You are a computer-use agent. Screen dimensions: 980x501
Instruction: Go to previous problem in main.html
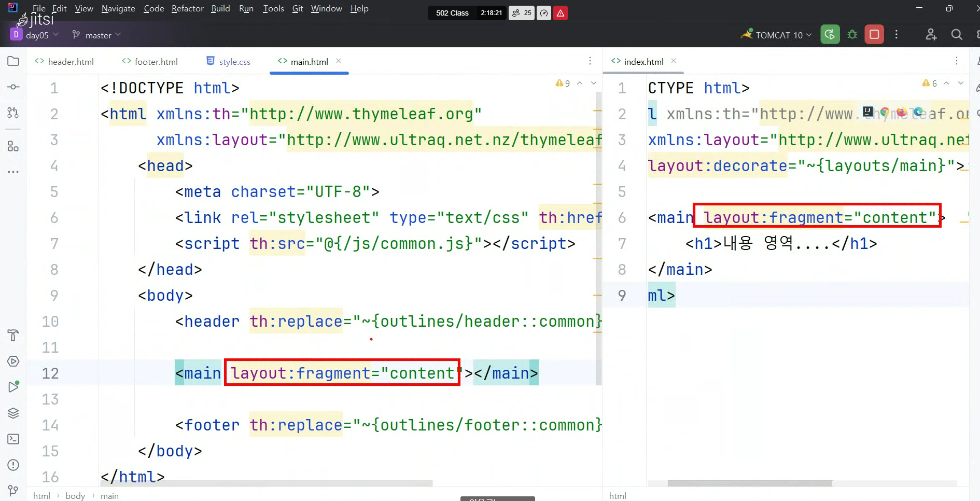click(x=580, y=83)
